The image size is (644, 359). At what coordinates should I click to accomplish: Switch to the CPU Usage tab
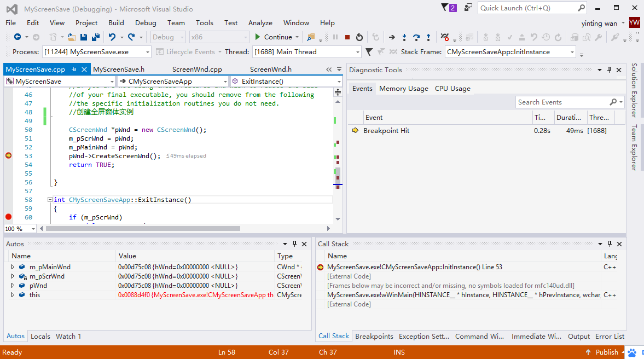[x=452, y=89]
